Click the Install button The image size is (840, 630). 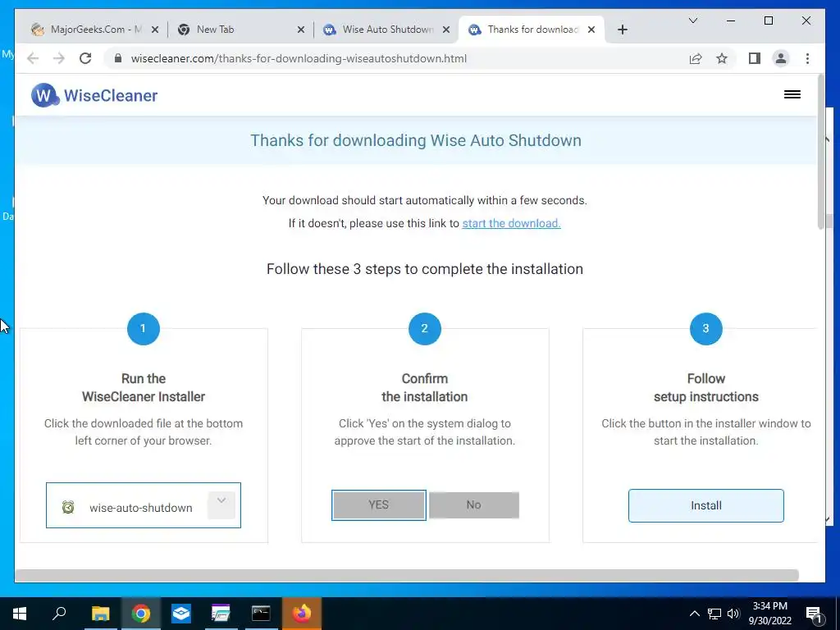coord(705,505)
